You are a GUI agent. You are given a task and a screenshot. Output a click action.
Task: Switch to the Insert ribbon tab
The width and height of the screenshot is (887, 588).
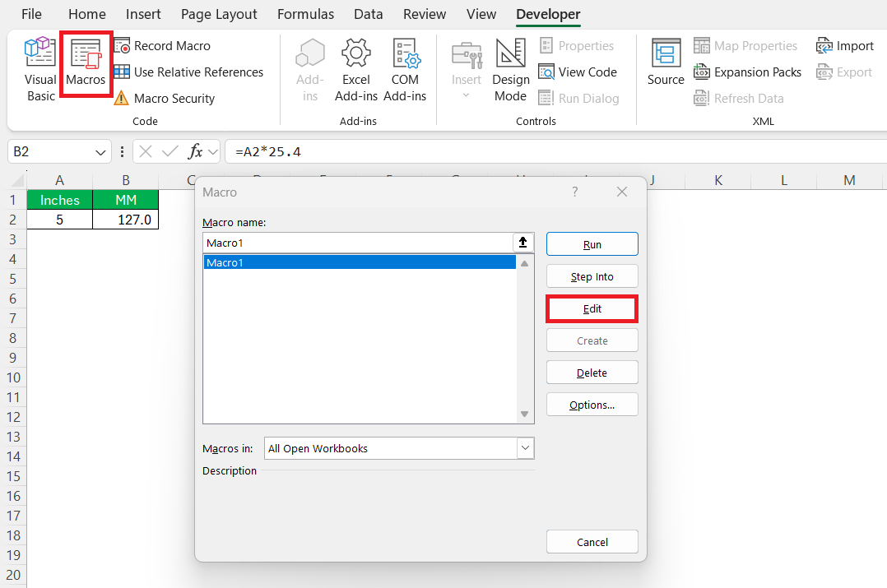click(x=143, y=14)
